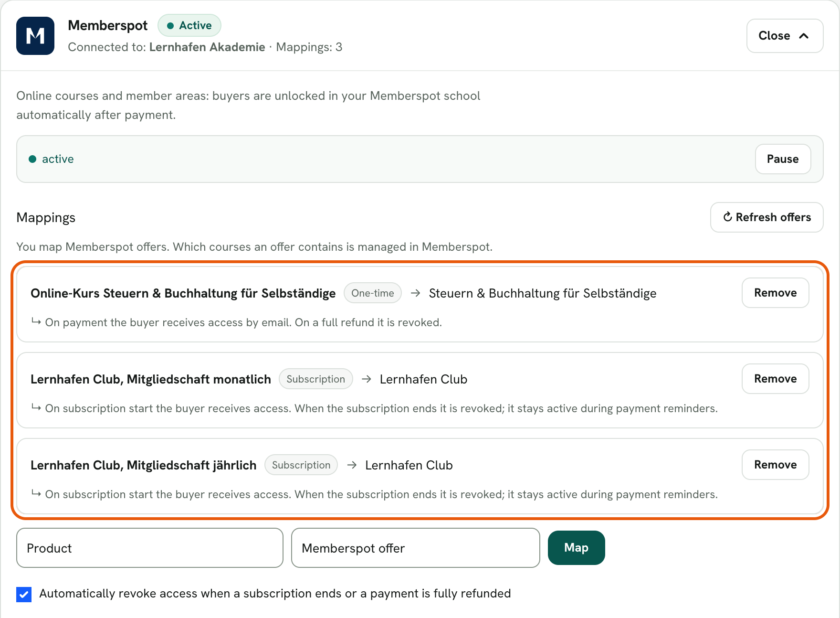This screenshot has width=840, height=618.
Task: Remove the Mitgliedschaft monatlich mapping
Action: (775, 379)
